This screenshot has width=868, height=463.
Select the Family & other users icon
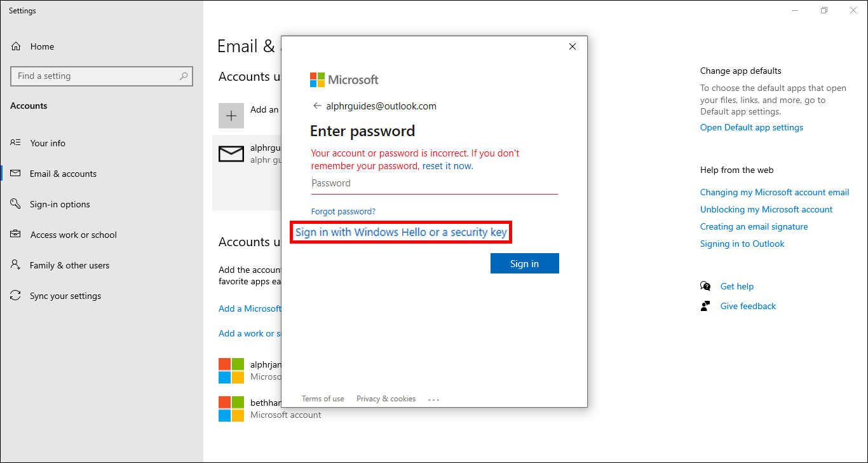pos(16,265)
